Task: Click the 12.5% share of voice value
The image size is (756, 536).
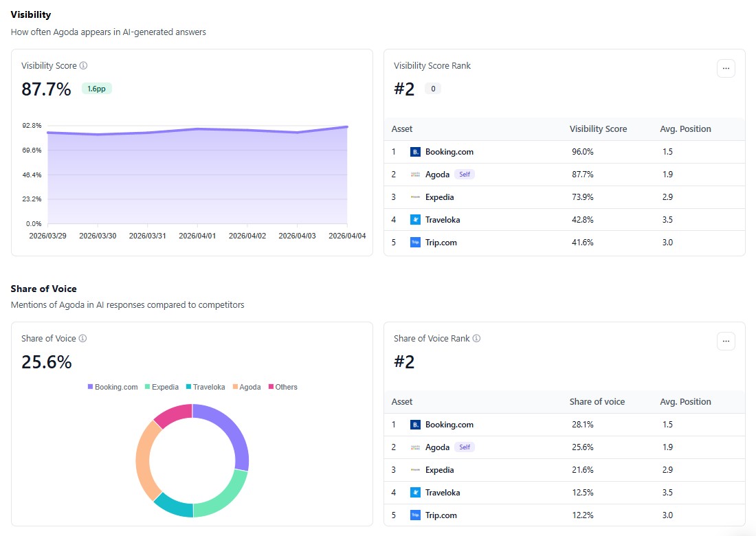Action: click(582, 493)
